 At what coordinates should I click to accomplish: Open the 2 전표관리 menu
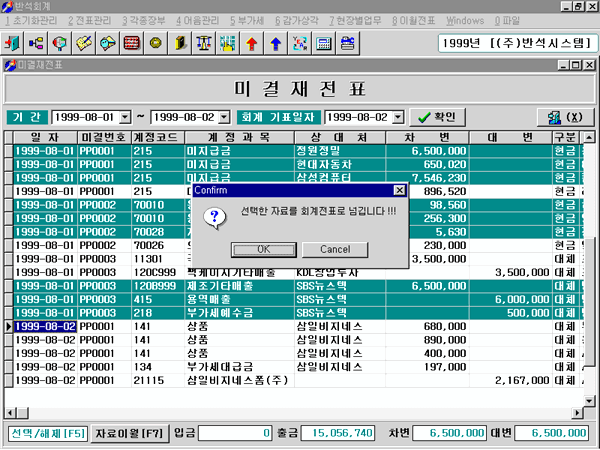90,21
